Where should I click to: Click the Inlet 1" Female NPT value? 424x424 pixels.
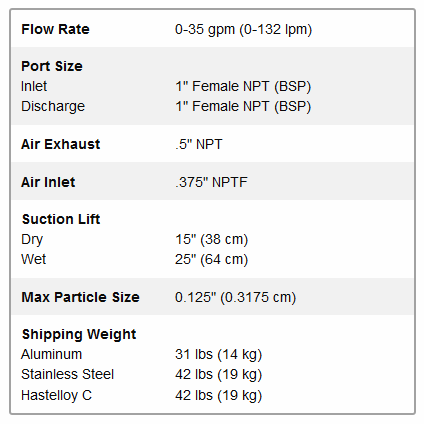243,87
